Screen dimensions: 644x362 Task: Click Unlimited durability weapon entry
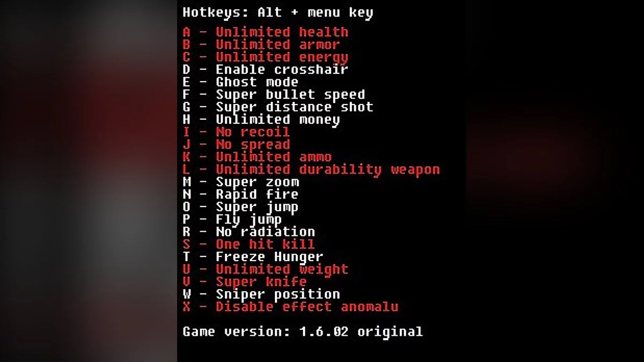pyautogui.click(x=311, y=169)
